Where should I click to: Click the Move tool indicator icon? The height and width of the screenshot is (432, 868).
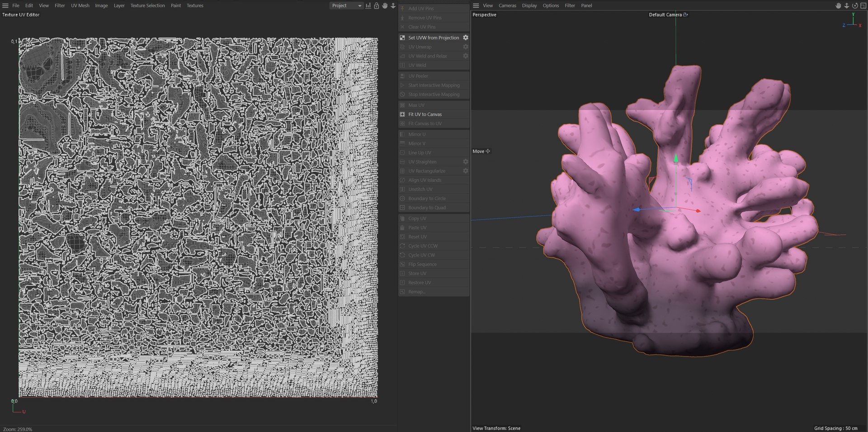coord(488,151)
